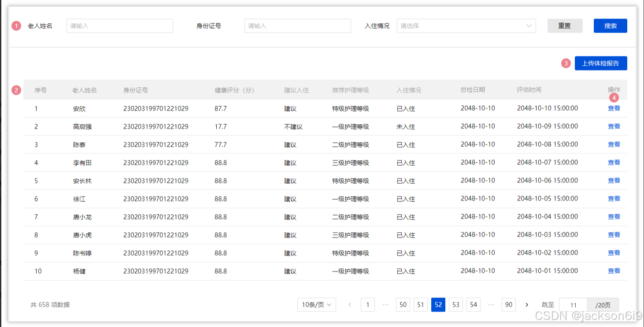Image resolution: width=644 pixels, height=327 pixels.
Task: Open 查看 link for 李有田
Action: [614, 162]
